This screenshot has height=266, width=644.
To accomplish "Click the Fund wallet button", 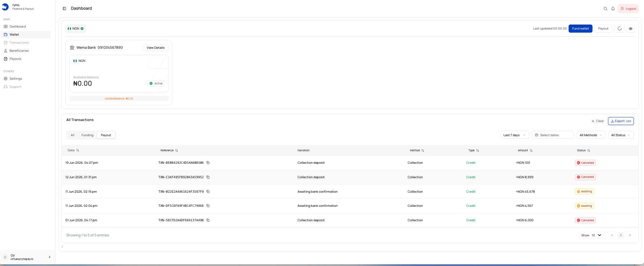I will pyautogui.click(x=580, y=29).
